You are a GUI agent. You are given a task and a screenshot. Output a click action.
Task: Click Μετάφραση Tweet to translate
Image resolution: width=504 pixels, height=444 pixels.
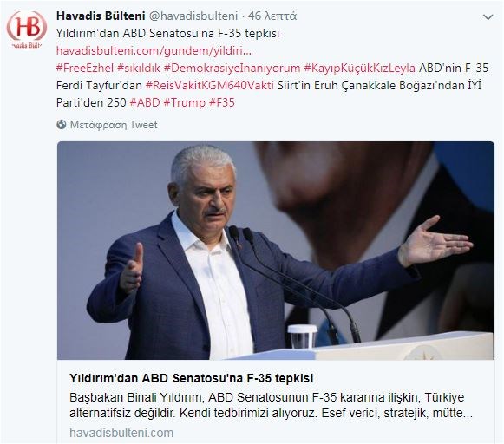(x=114, y=125)
